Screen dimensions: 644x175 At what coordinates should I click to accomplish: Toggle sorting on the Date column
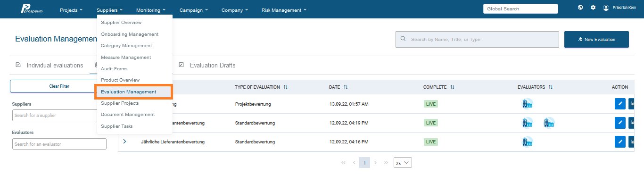pos(346,87)
